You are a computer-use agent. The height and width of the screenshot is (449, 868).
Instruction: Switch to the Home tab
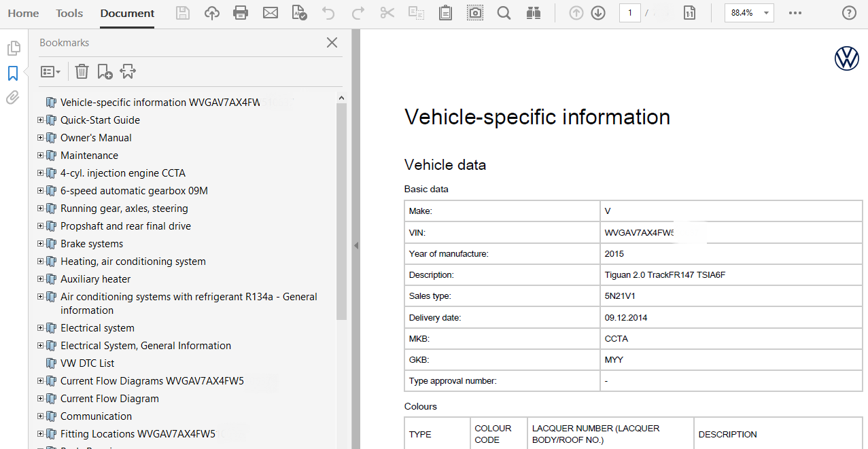click(x=23, y=14)
